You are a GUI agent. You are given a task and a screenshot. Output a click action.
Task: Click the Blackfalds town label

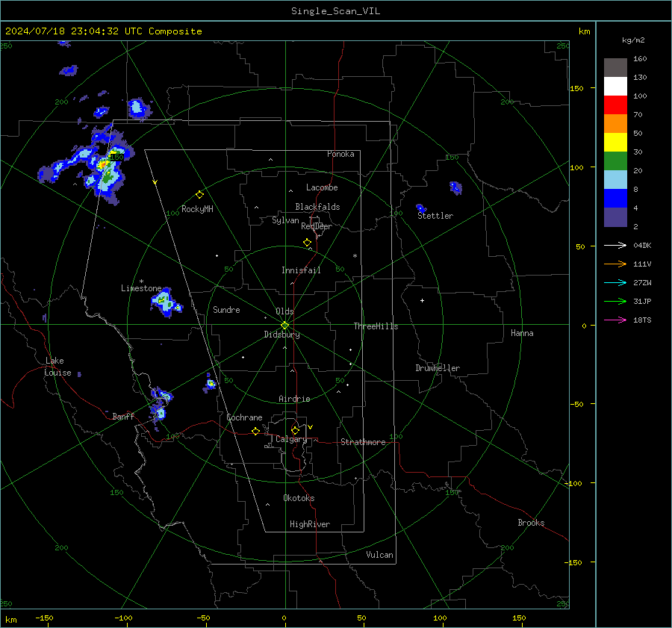[x=317, y=207]
